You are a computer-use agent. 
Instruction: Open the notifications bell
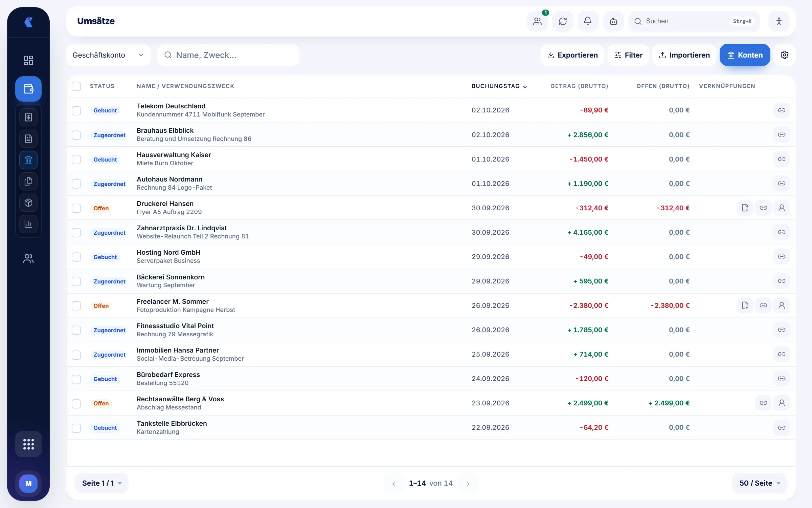tap(588, 21)
